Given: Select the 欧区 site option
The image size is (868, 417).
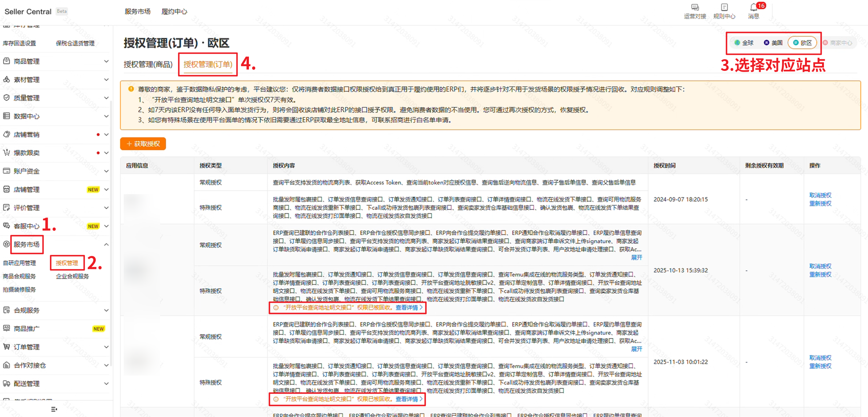Looking at the screenshot, I should (x=802, y=43).
